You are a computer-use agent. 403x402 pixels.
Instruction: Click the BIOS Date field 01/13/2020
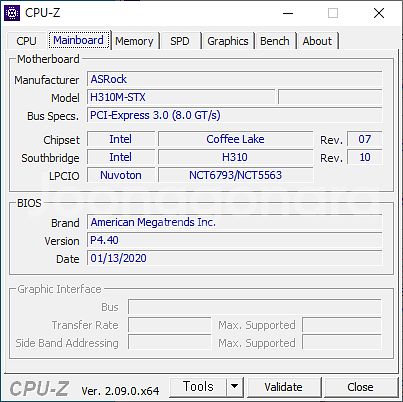235,258
